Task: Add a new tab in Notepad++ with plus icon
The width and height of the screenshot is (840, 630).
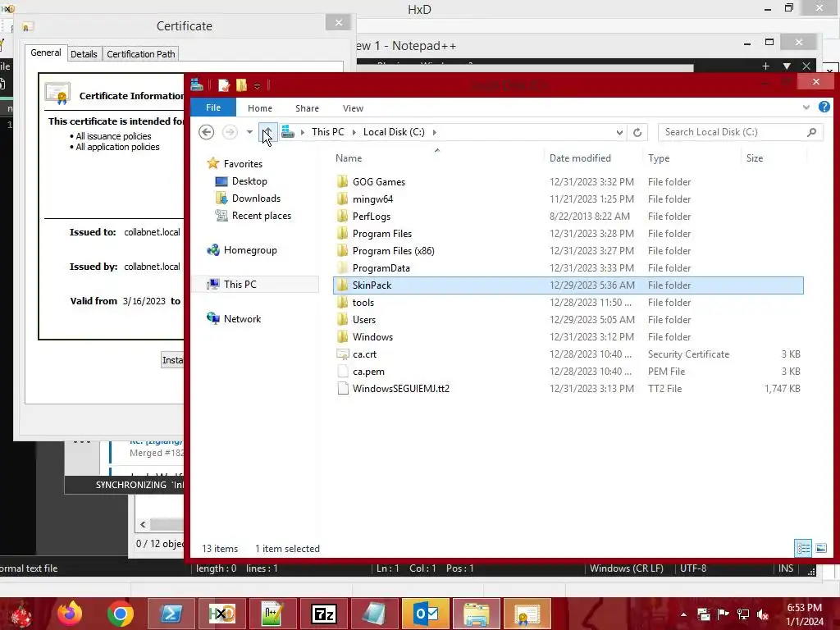Action: [765, 66]
